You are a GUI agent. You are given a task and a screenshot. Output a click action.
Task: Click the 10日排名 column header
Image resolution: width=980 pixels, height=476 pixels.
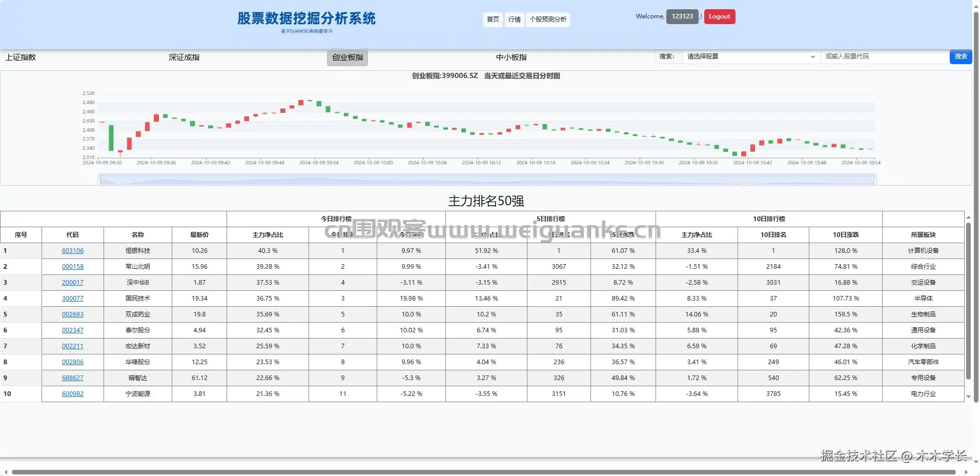[773, 235]
